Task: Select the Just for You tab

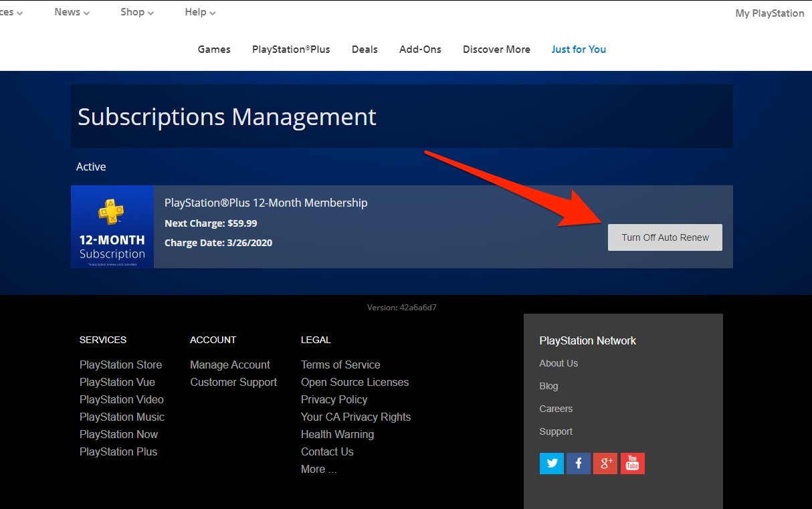Action: (578, 49)
